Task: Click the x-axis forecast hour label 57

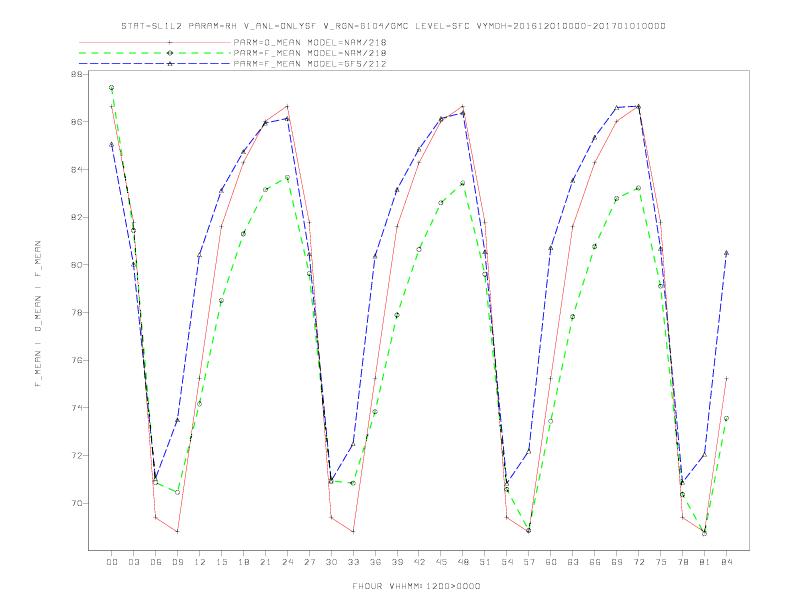Action: [529, 562]
